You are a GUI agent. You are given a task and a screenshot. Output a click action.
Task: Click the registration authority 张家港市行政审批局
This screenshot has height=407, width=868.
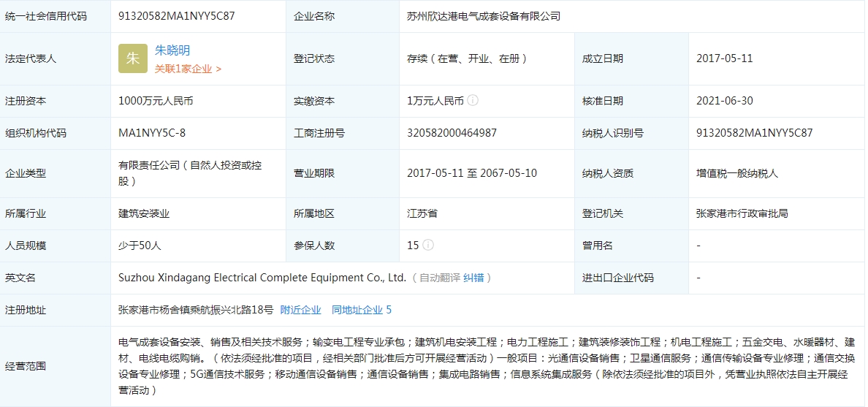pyautogui.click(x=742, y=213)
